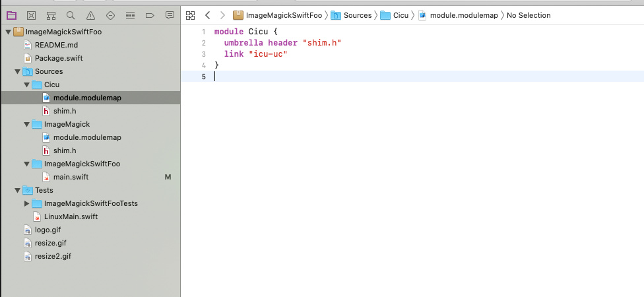Screen dimensions: 644x297
Task: Open the related items grid menu
Action: click(190, 16)
